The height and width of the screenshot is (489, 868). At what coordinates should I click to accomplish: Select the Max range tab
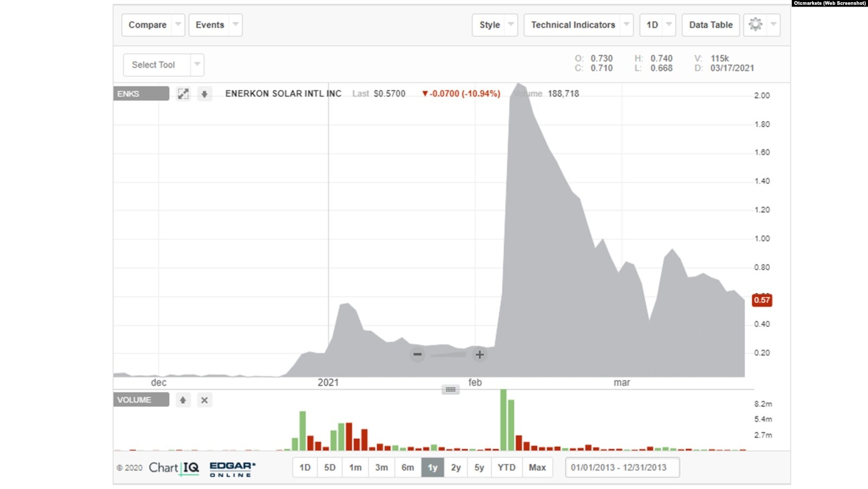[x=538, y=468]
